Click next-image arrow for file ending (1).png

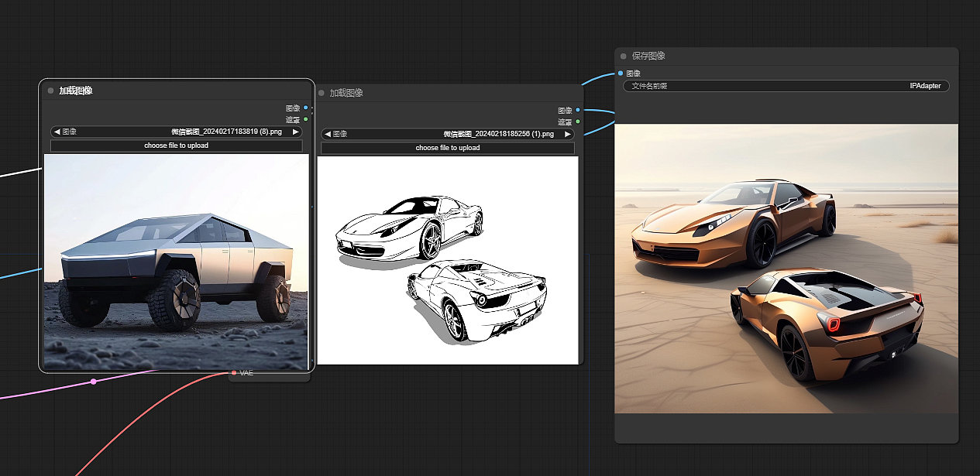tap(567, 134)
